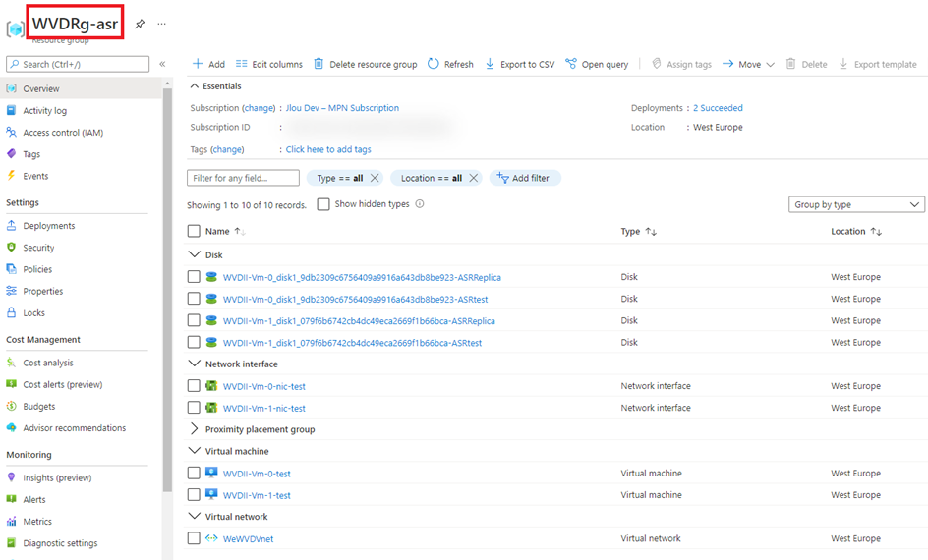The width and height of the screenshot is (928, 560).
Task: Toggle the select-all Name header checkbox
Action: (x=194, y=231)
